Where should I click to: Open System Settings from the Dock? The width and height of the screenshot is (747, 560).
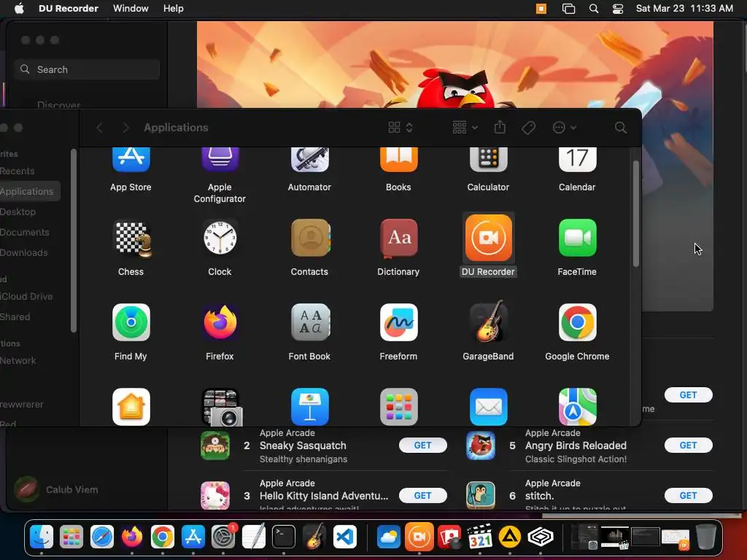[x=223, y=537]
